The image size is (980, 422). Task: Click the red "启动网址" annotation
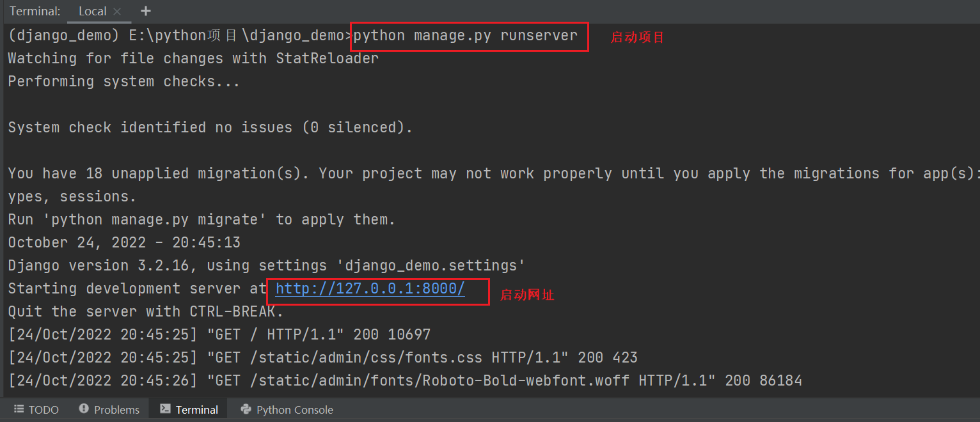(526, 295)
